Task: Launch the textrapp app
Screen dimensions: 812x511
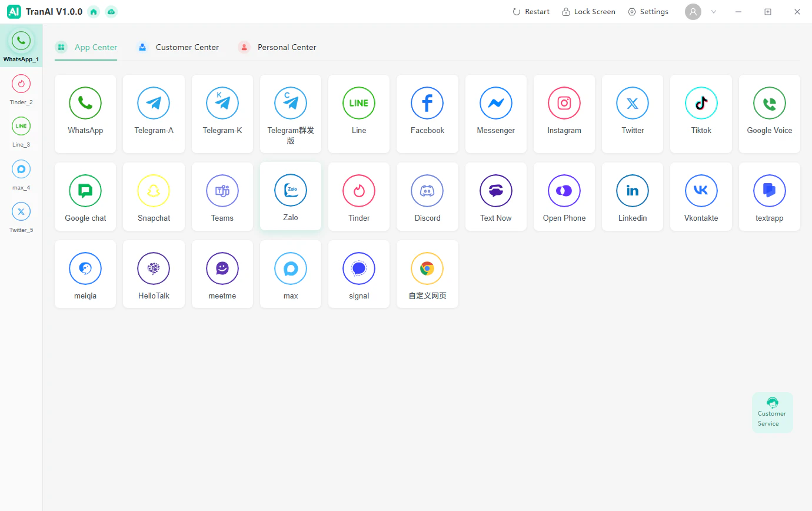Action: click(x=770, y=197)
